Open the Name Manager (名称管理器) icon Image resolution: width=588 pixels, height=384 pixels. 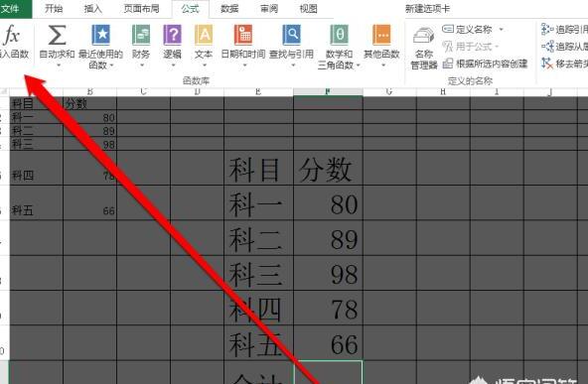pos(424,37)
